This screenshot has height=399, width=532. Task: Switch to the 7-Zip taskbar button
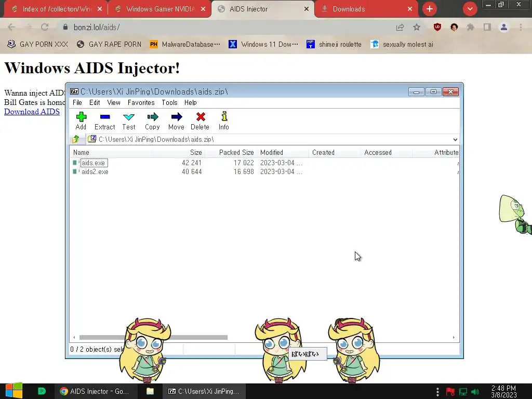click(x=204, y=391)
